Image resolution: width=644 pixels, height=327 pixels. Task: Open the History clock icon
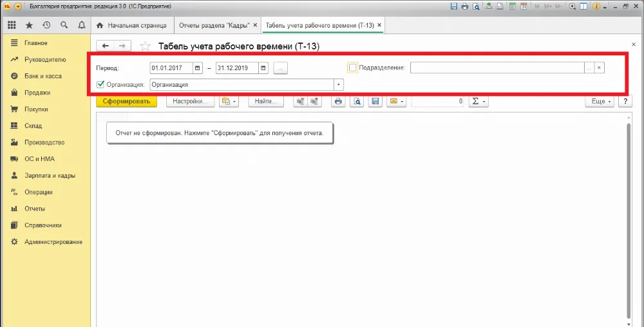coord(46,26)
